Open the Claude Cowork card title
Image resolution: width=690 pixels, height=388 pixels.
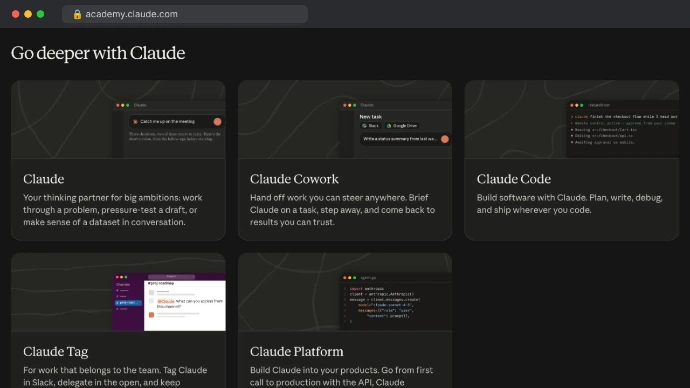pyautogui.click(x=294, y=179)
